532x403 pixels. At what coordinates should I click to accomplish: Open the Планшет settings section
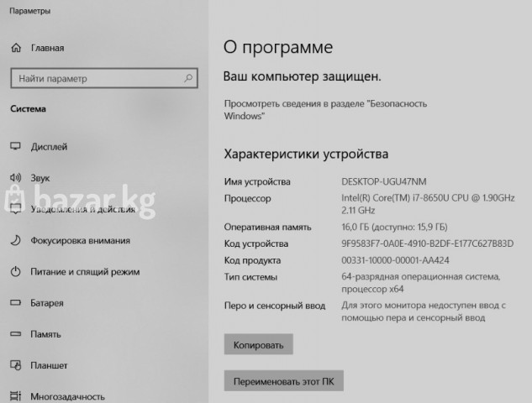coord(49,365)
